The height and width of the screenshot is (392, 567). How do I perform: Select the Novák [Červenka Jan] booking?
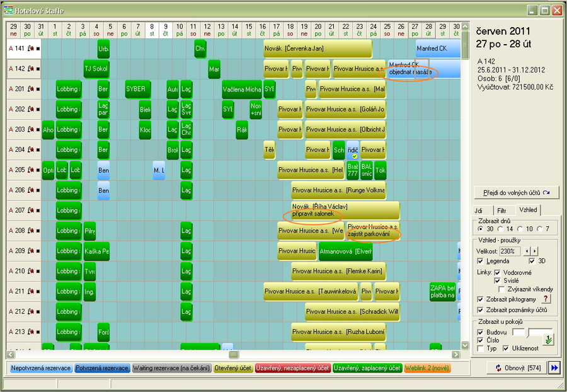click(x=318, y=49)
